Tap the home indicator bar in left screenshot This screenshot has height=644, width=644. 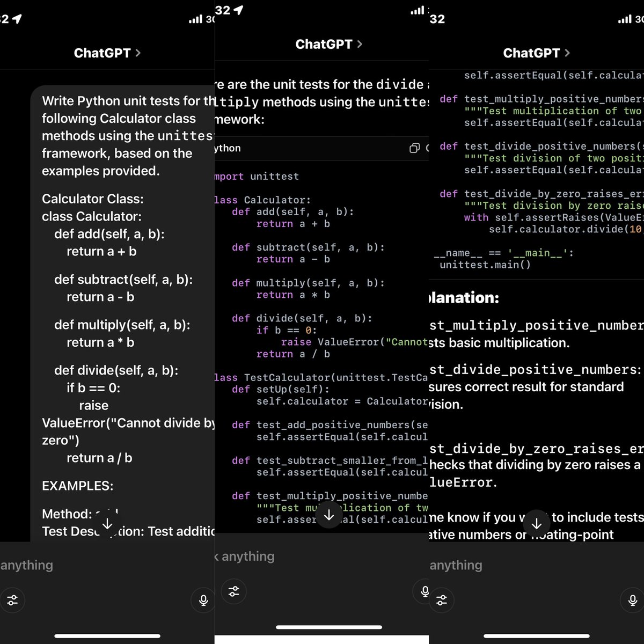tap(107, 636)
